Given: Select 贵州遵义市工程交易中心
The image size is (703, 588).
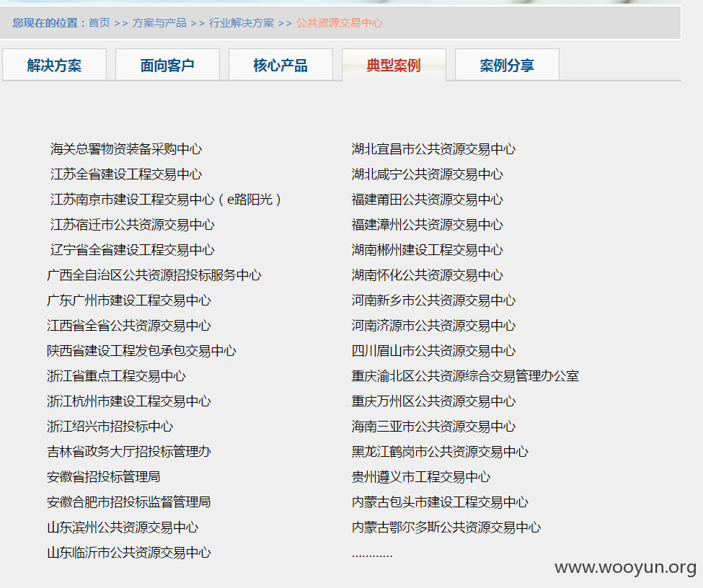Looking at the screenshot, I should (421, 476).
